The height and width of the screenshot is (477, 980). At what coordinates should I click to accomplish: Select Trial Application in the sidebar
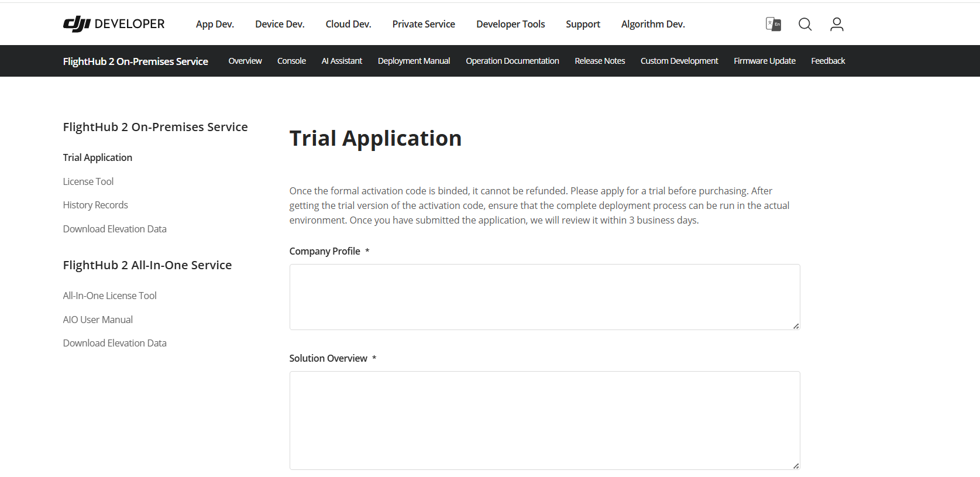[98, 157]
